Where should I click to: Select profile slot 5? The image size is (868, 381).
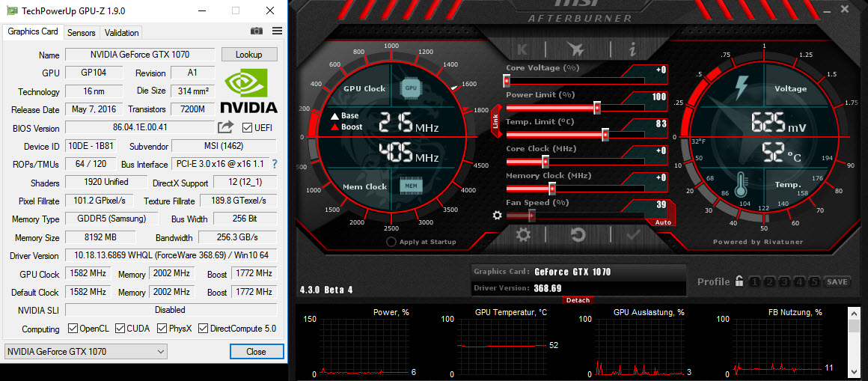coord(814,282)
